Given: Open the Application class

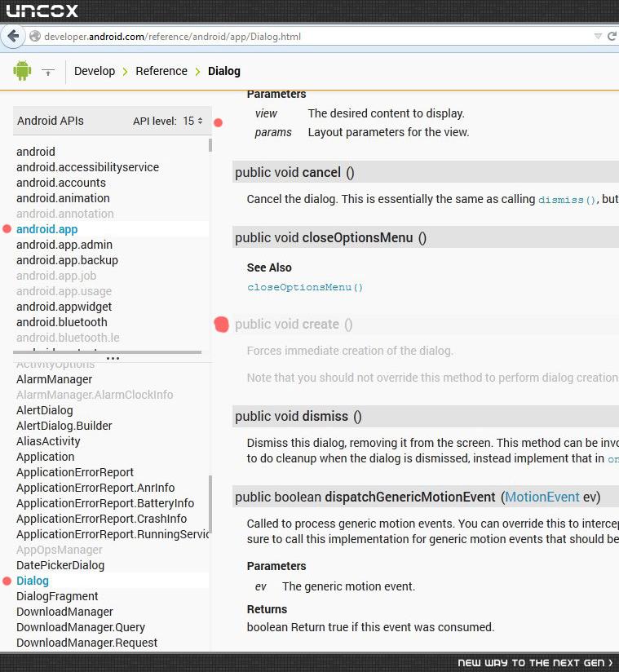Looking at the screenshot, I should pyautogui.click(x=45, y=457).
